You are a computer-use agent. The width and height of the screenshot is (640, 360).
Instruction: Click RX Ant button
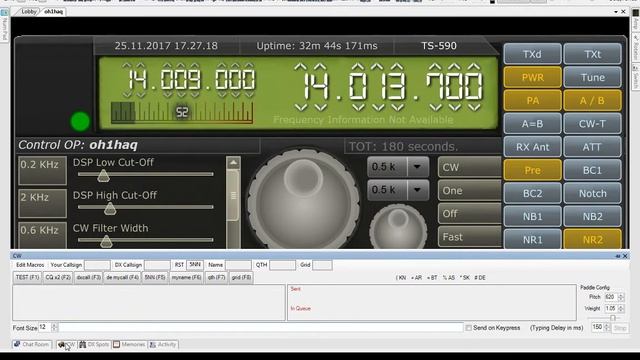click(x=532, y=147)
